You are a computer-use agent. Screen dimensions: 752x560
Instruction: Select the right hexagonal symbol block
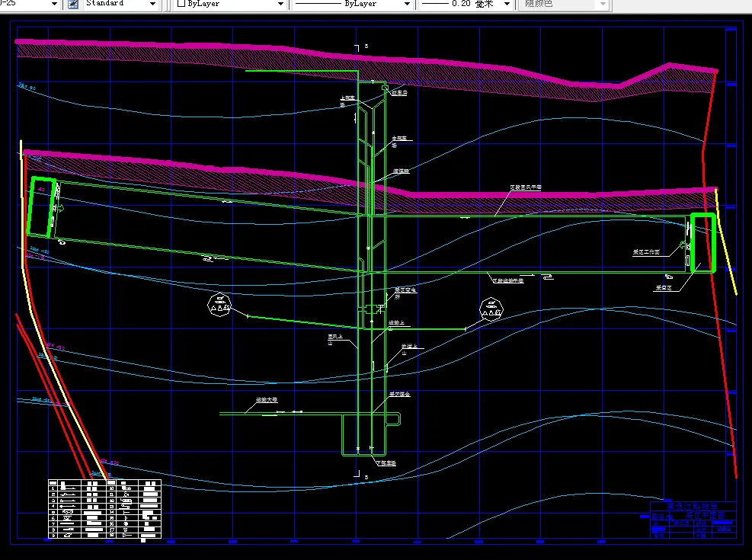pos(491,309)
